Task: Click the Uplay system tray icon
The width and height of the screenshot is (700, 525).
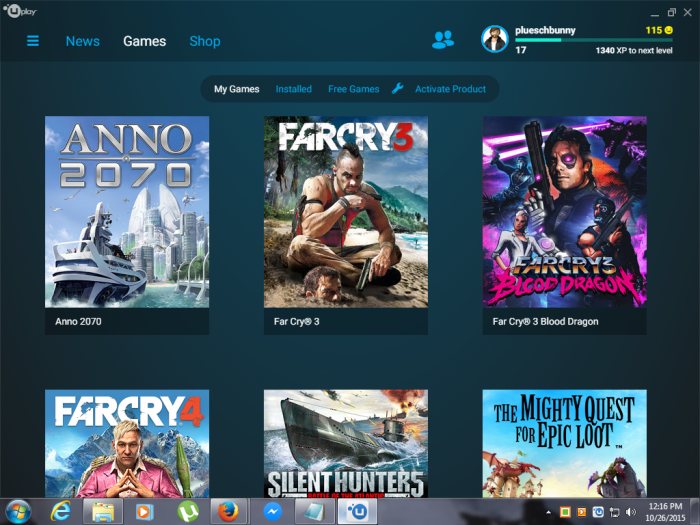Action: pos(598,512)
